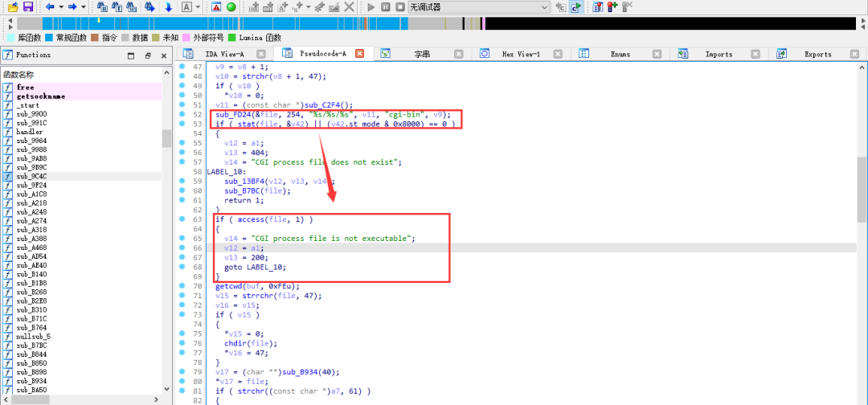Click the first binoculars search icon

point(102,6)
